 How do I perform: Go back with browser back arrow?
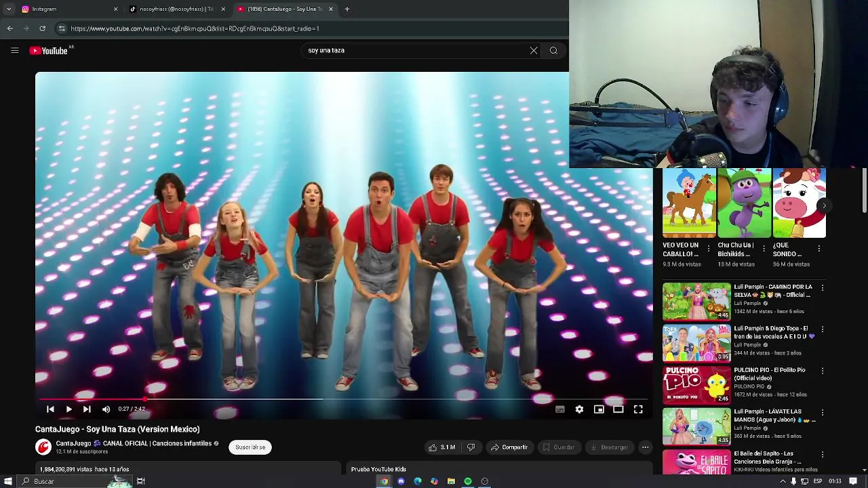coord(10,28)
